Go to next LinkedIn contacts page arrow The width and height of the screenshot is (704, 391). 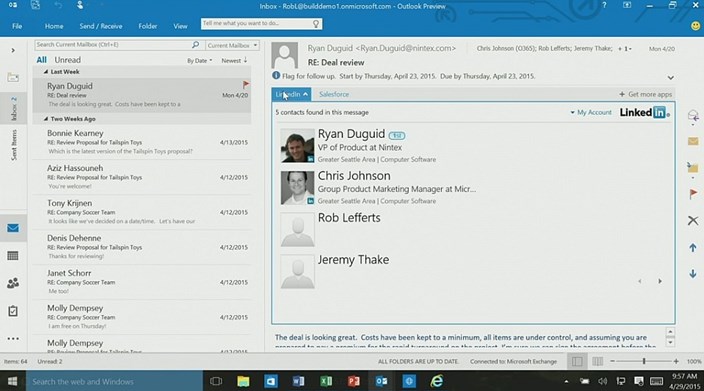(x=660, y=281)
